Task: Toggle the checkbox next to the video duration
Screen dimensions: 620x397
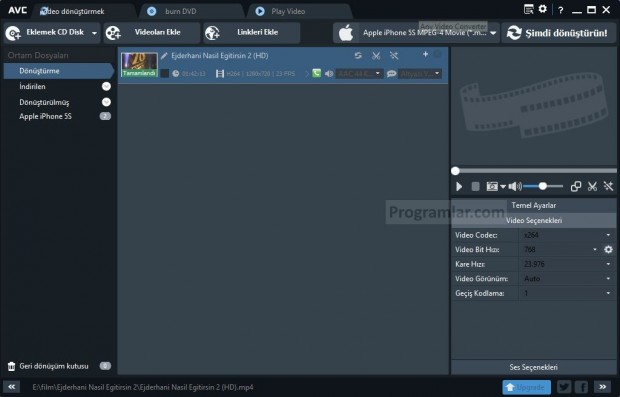Action: pyautogui.click(x=165, y=73)
